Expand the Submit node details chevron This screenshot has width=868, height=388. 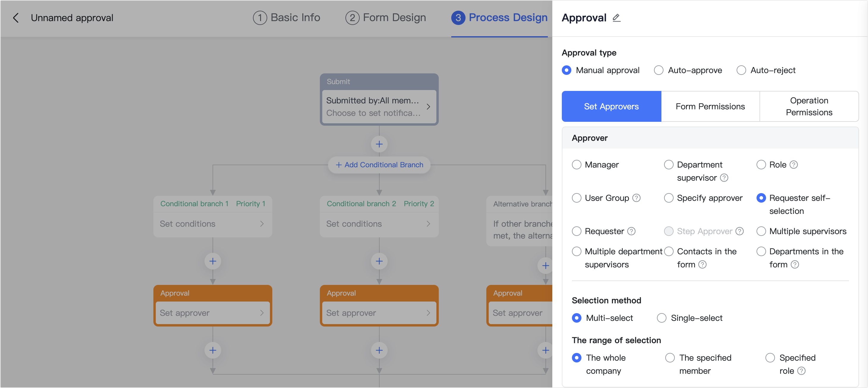coord(428,106)
